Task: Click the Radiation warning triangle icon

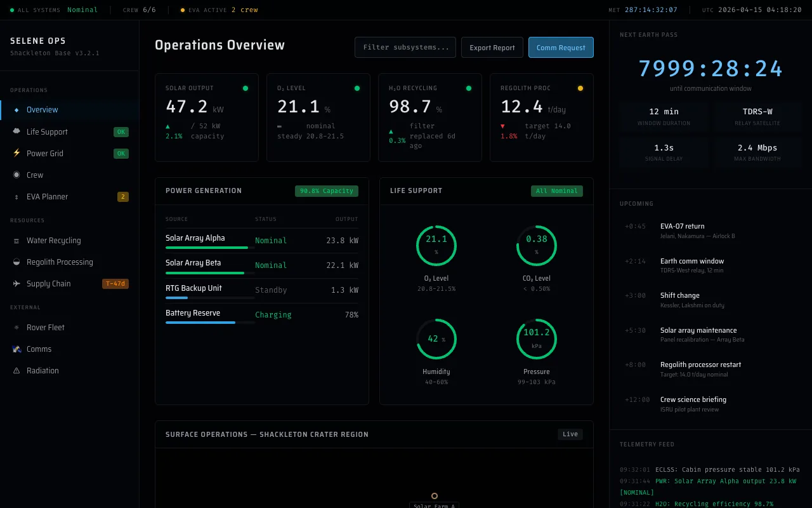Action: (16, 371)
